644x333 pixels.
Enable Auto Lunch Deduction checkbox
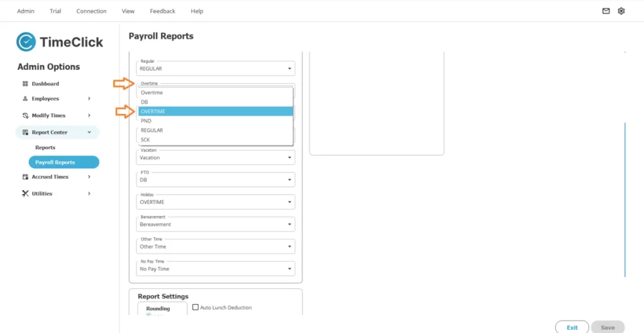click(196, 307)
